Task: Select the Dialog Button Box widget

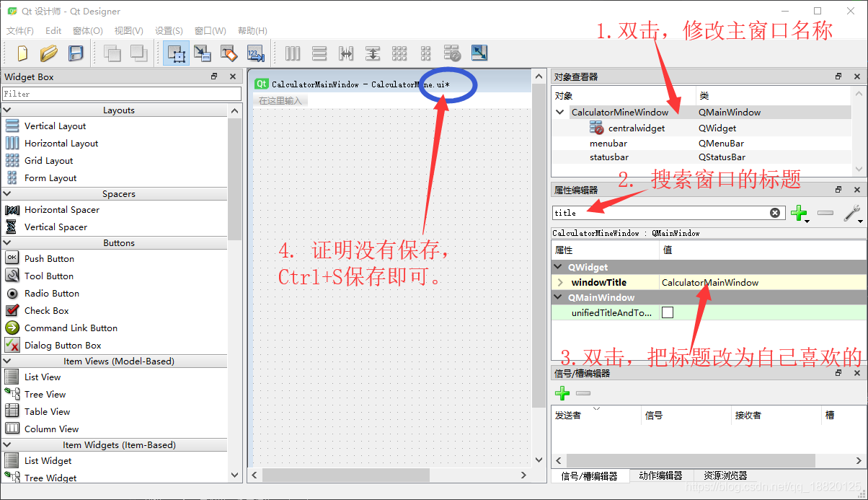Action: click(x=63, y=346)
